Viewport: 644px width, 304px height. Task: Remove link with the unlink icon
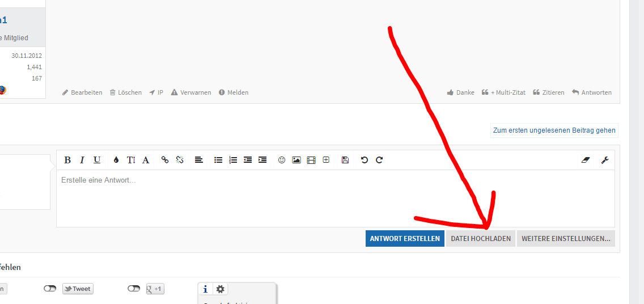180,160
